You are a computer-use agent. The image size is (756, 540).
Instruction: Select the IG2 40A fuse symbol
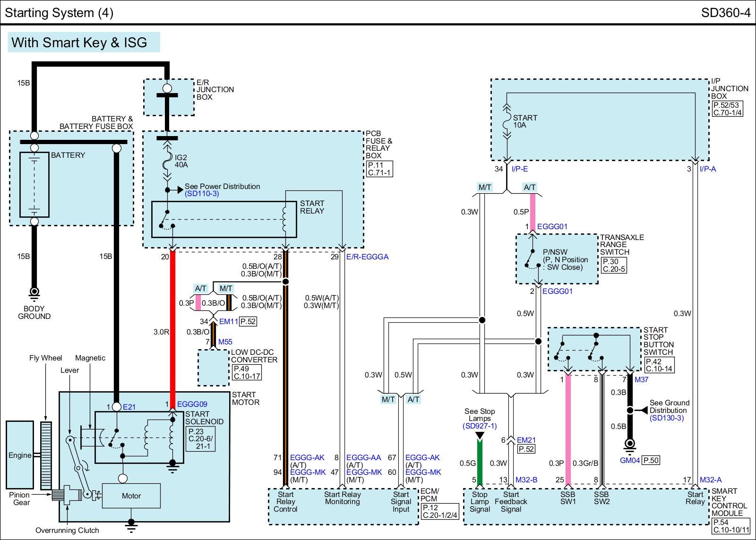(167, 163)
